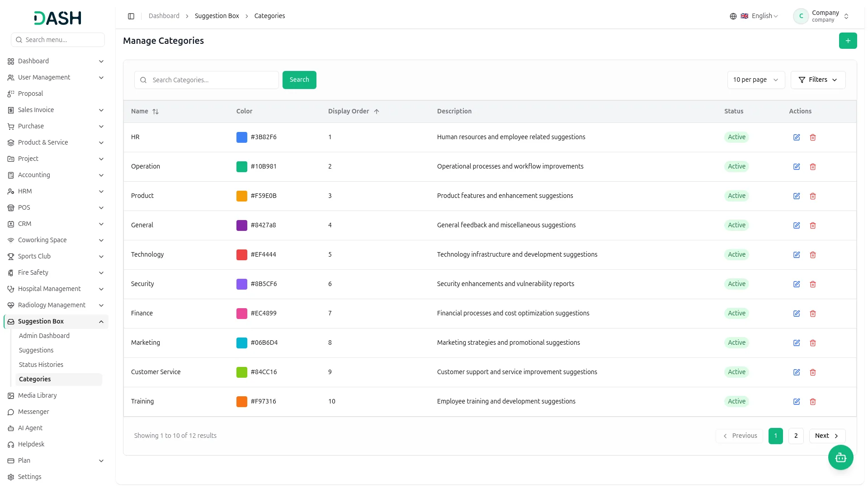
Task: Click the edit icon for HR category
Action: tap(797, 137)
